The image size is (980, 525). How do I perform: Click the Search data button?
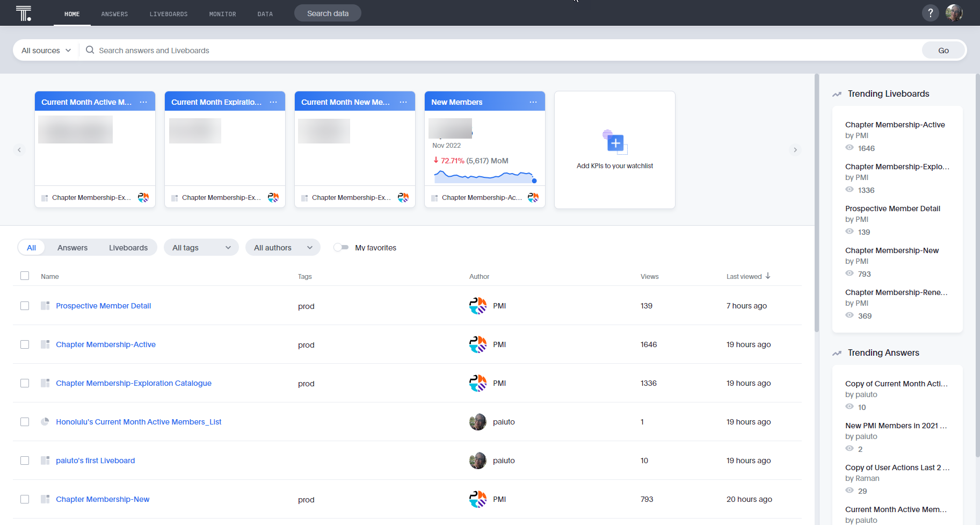pos(328,13)
